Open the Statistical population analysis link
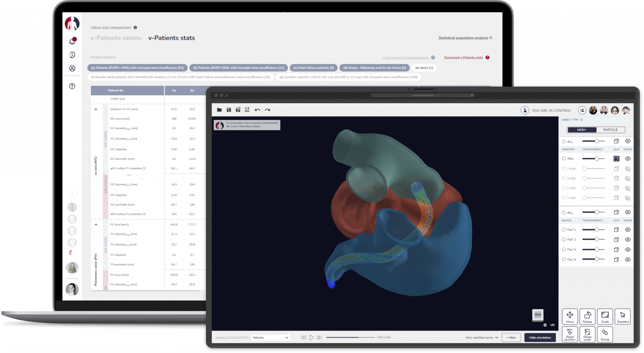The image size is (644, 353). (463, 38)
